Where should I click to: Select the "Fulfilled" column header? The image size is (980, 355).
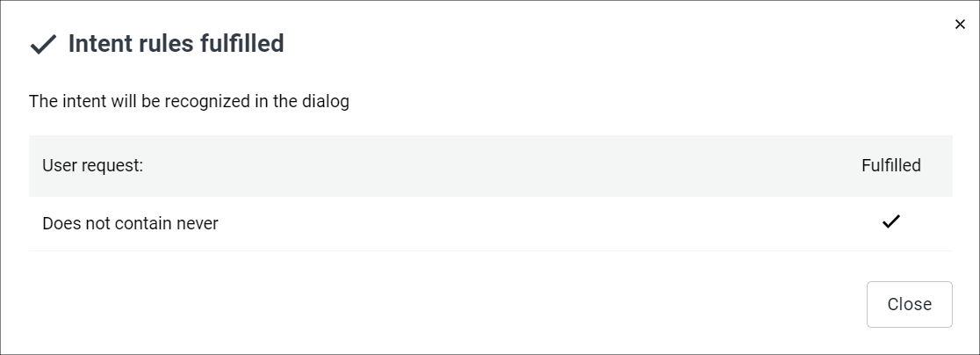(x=890, y=165)
